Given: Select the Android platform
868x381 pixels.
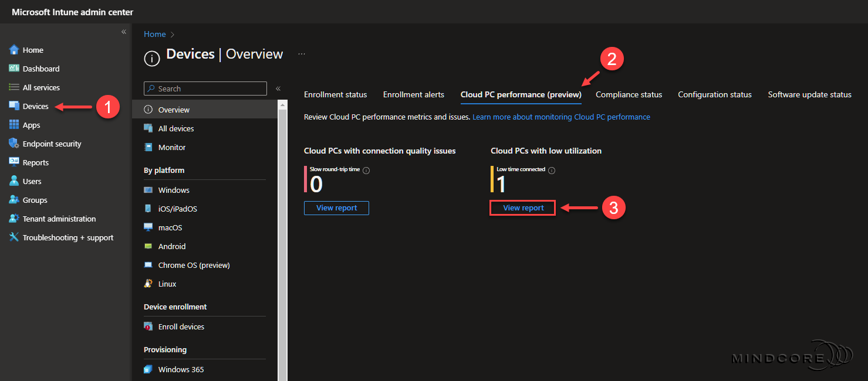Looking at the screenshot, I should 173,246.
